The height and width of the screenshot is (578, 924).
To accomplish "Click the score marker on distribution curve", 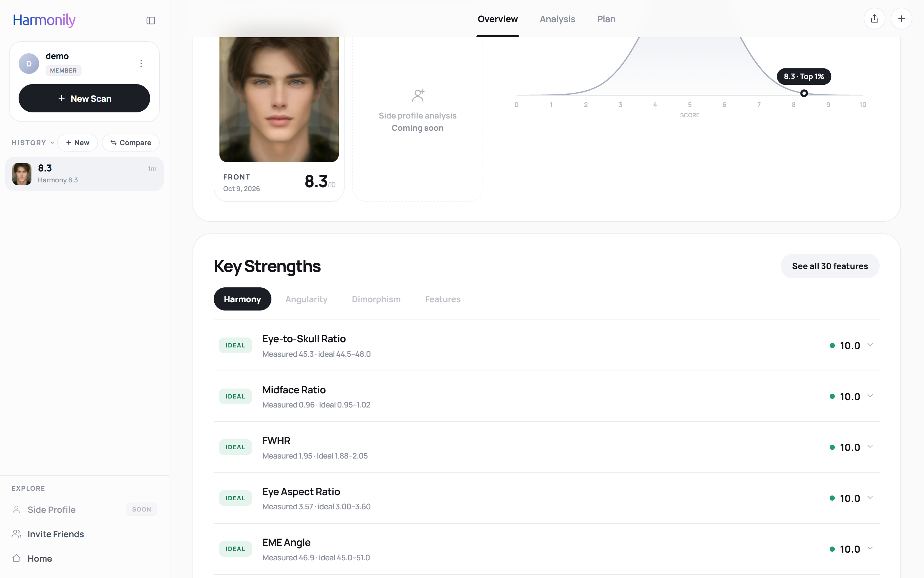I will pos(804,93).
